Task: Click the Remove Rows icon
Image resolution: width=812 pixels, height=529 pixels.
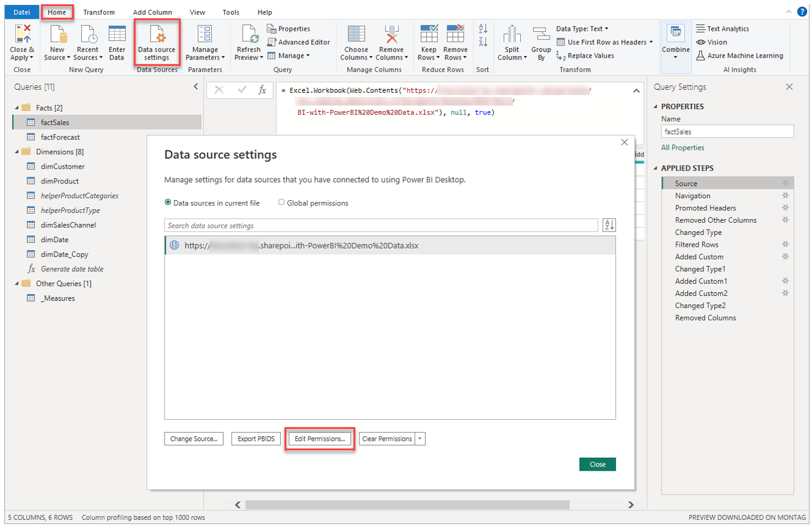Action: click(x=455, y=34)
